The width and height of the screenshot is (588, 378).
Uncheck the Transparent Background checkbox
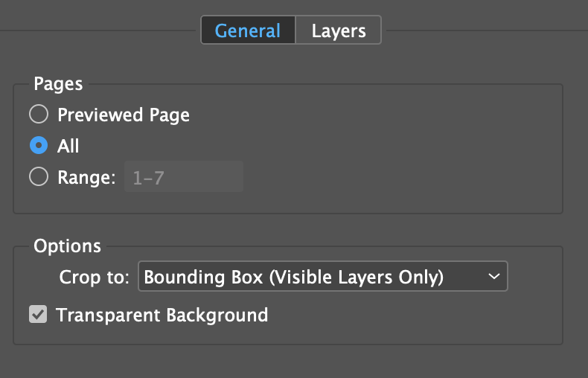38,314
